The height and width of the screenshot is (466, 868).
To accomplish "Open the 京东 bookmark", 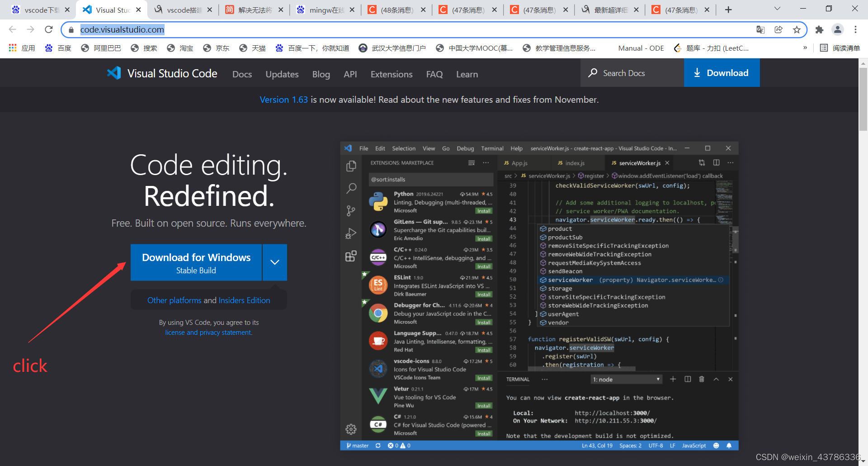I will coord(216,48).
